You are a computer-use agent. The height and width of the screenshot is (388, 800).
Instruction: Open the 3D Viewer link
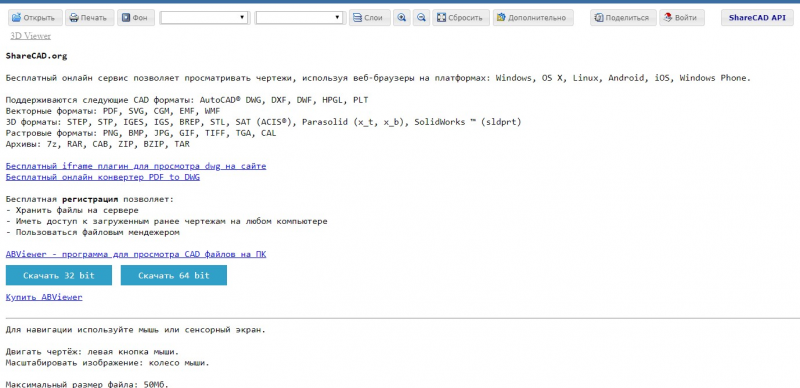pyautogui.click(x=31, y=36)
